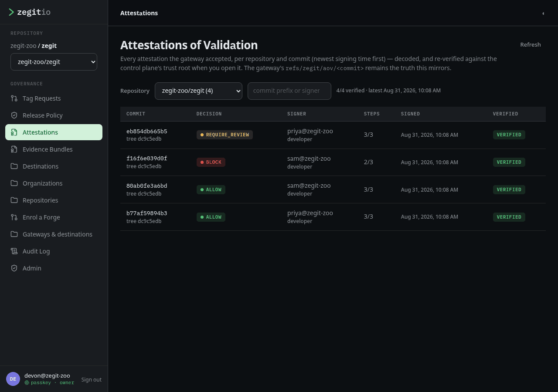The height and width of the screenshot is (392, 558).
Task: Click devon@zegit-zoo username
Action: click(x=47, y=375)
